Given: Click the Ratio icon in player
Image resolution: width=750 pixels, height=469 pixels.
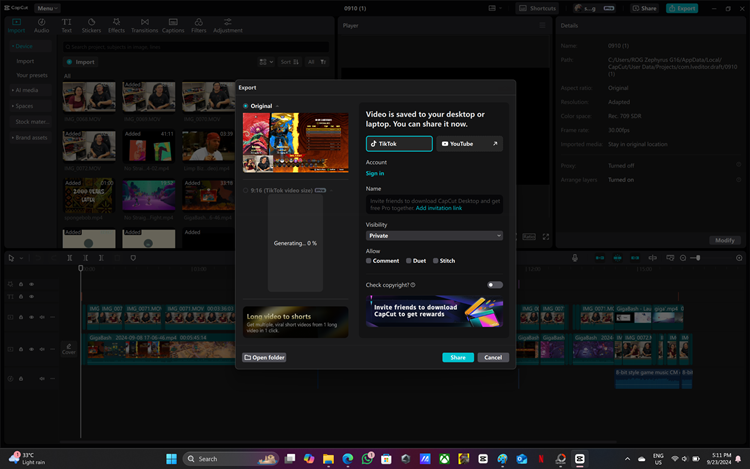Looking at the screenshot, I should click(x=529, y=237).
